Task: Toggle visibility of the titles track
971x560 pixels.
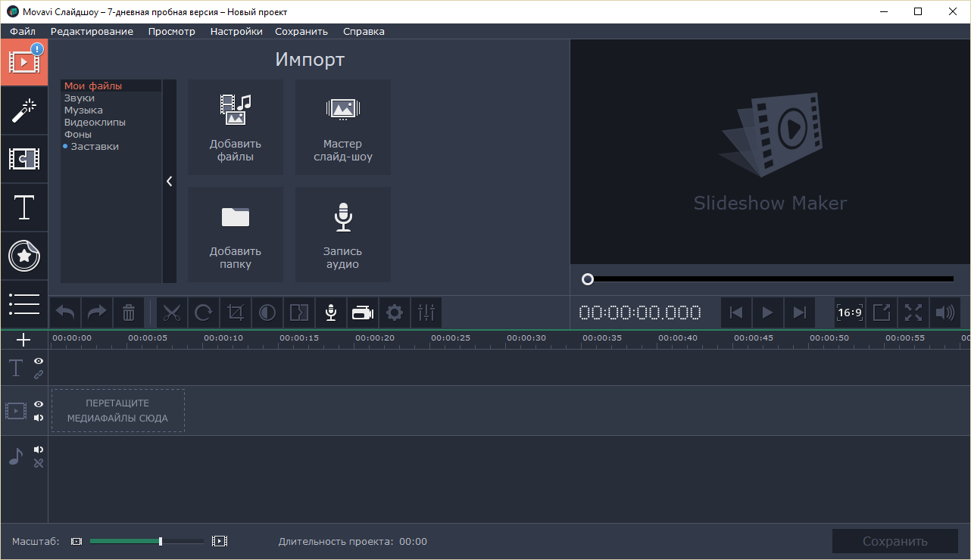Action: (39, 362)
